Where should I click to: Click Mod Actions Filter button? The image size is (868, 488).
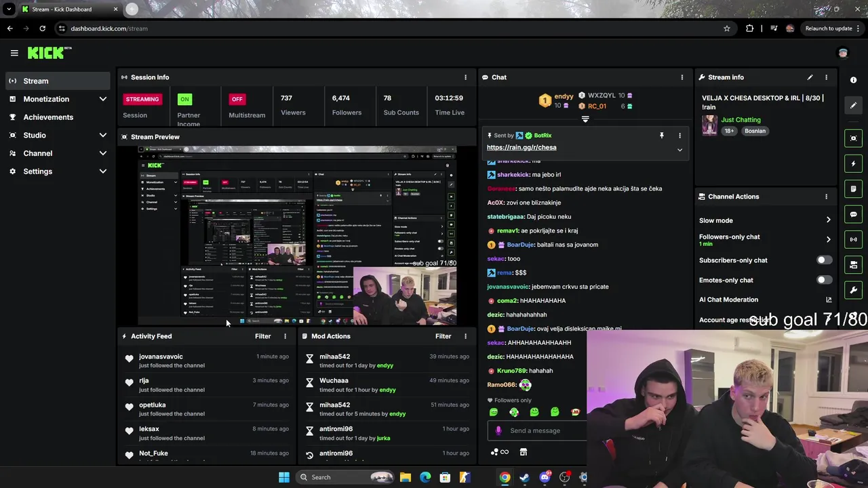[443, 336]
